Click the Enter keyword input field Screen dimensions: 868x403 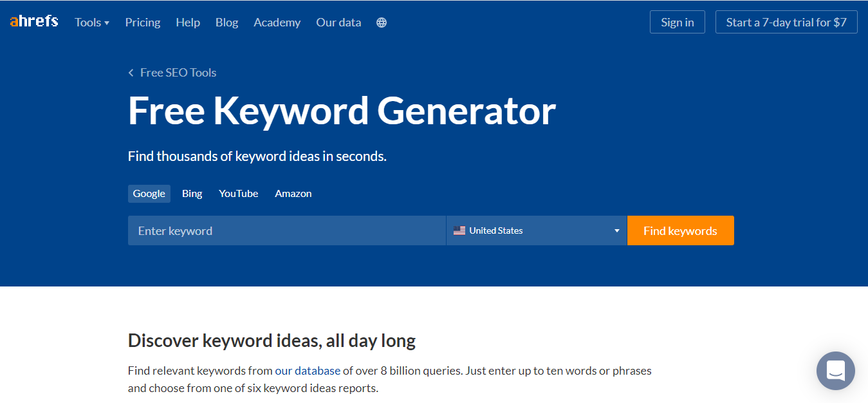(286, 230)
